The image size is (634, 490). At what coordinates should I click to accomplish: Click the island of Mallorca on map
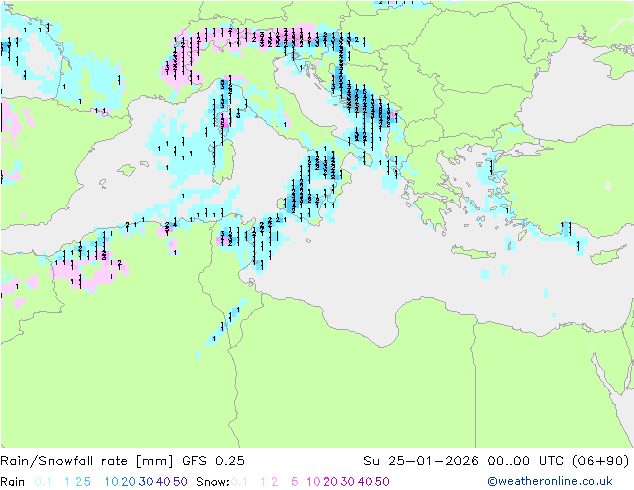127,170
